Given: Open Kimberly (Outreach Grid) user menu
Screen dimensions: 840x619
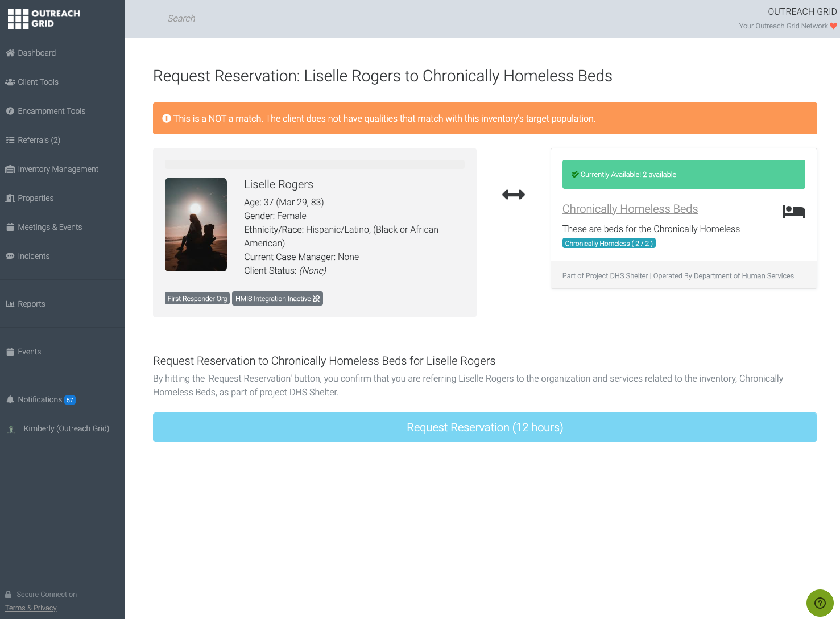Looking at the screenshot, I should (x=66, y=428).
